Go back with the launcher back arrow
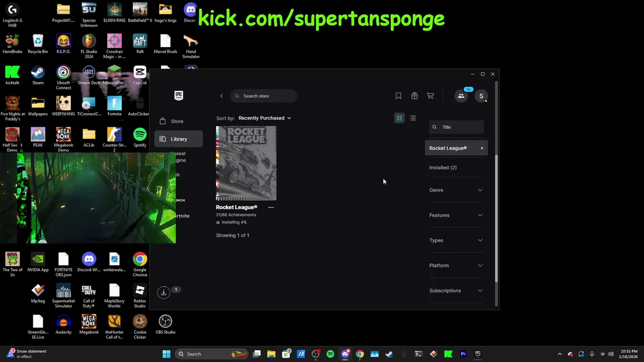 (x=221, y=96)
